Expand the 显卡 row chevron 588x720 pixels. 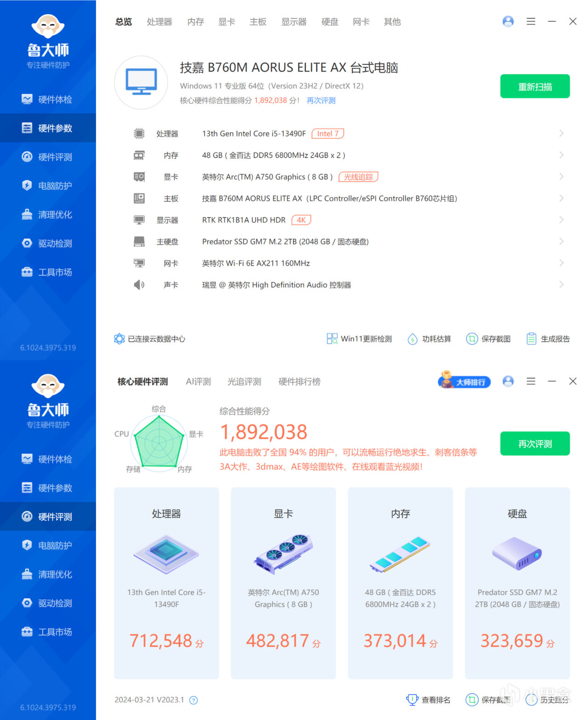coord(561,177)
